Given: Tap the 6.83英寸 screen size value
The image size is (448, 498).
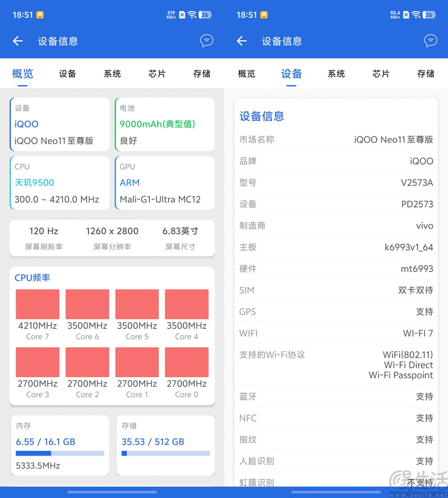Looking at the screenshot, I should coord(180,231).
